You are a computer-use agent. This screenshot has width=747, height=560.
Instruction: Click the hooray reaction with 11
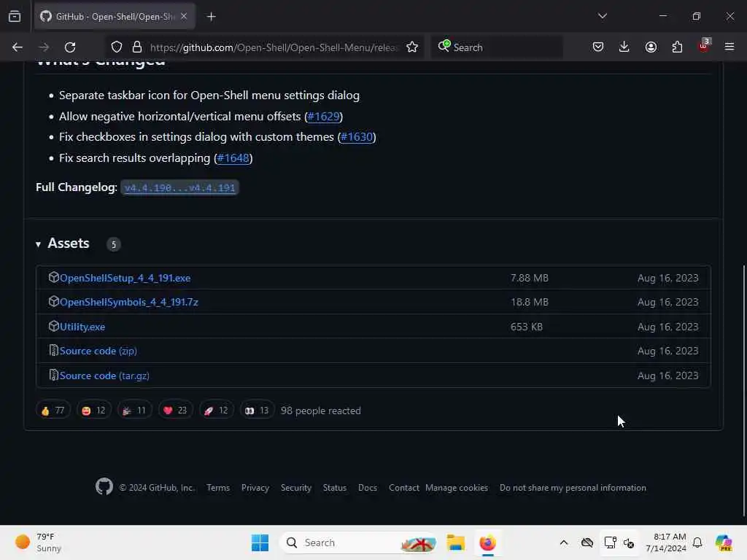135,410
